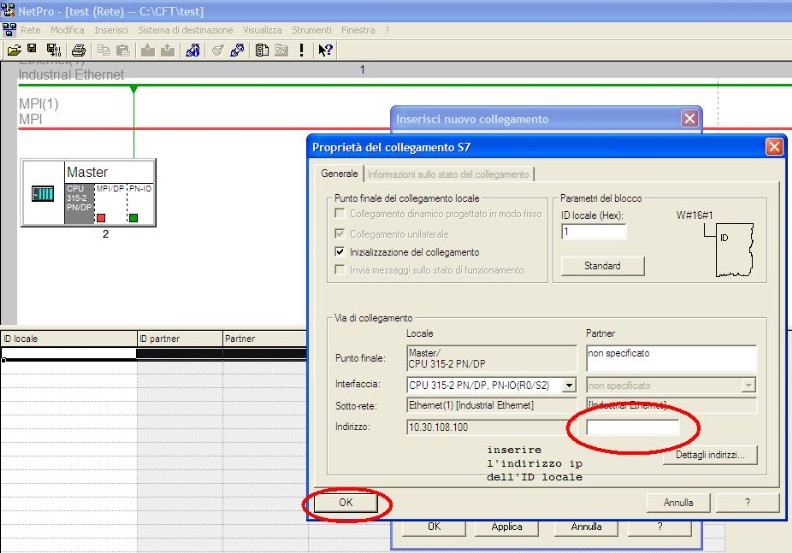Uncheck Inizializzazione del collegamento

point(339,252)
